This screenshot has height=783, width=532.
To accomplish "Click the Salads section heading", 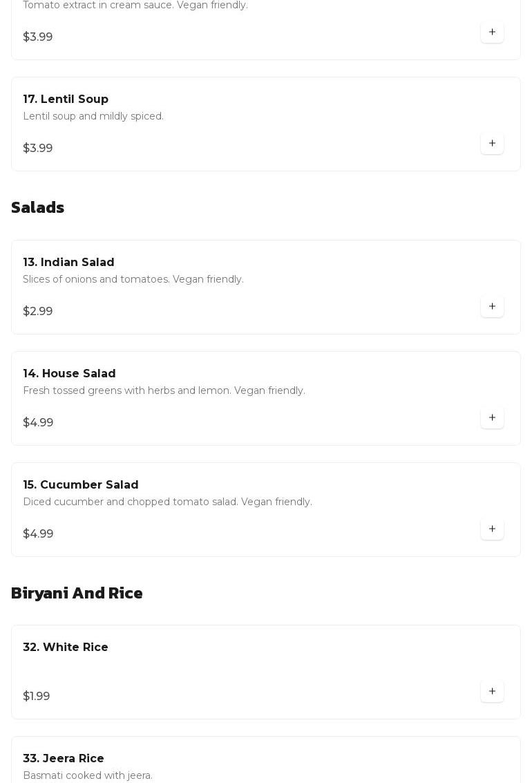I will point(38,208).
